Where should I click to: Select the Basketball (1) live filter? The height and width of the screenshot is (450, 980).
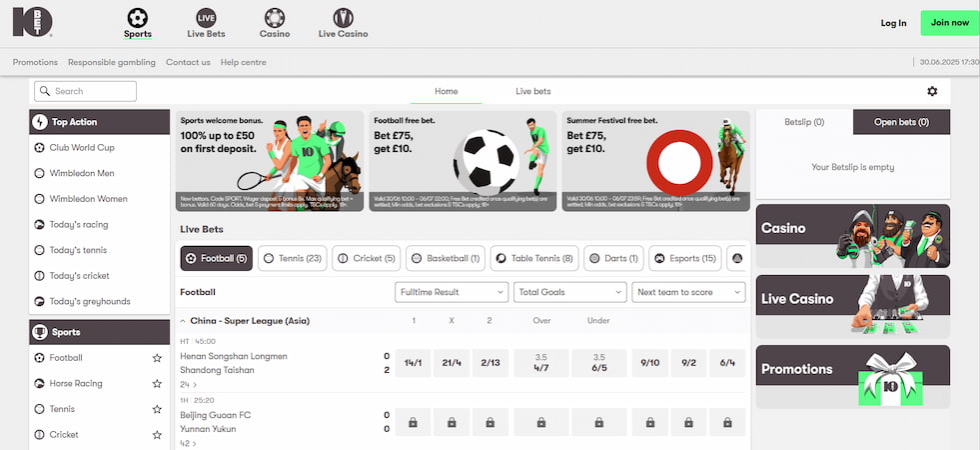tap(445, 258)
